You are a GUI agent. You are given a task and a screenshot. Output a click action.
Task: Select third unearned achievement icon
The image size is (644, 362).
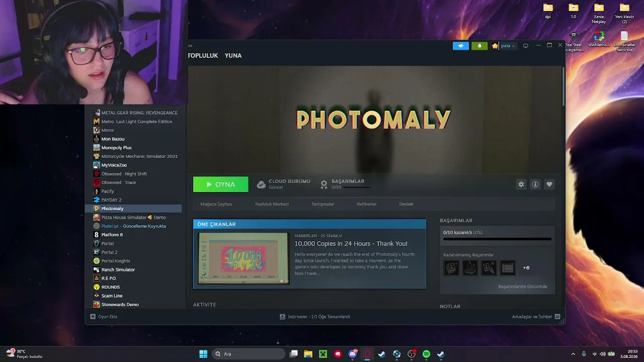click(489, 268)
